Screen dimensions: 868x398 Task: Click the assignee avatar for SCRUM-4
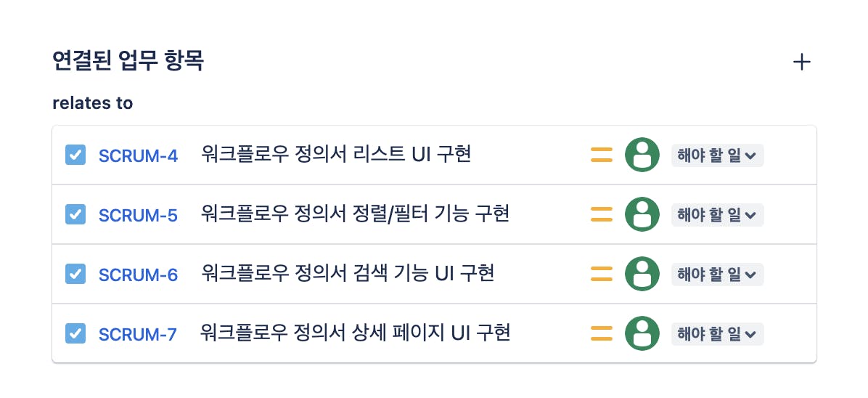pos(642,155)
